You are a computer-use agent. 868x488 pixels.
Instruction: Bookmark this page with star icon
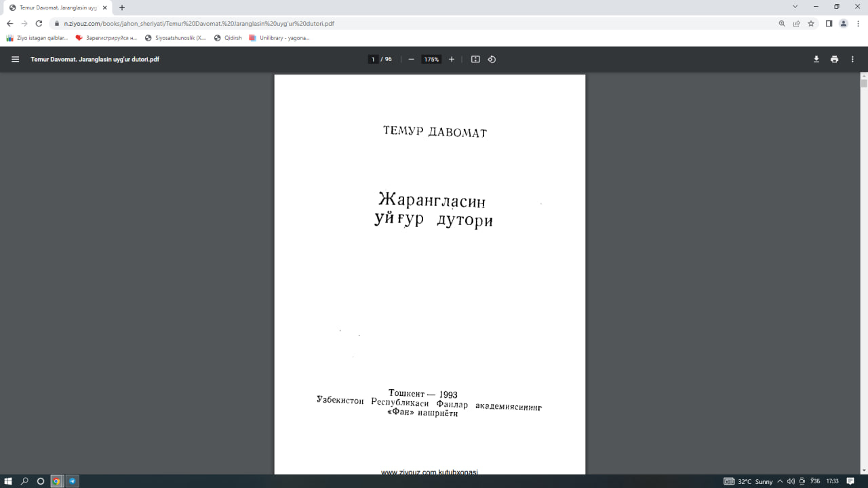tap(811, 23)
